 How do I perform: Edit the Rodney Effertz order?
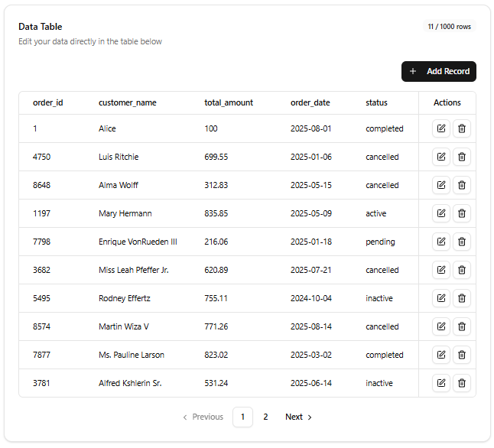coord(441,298)
